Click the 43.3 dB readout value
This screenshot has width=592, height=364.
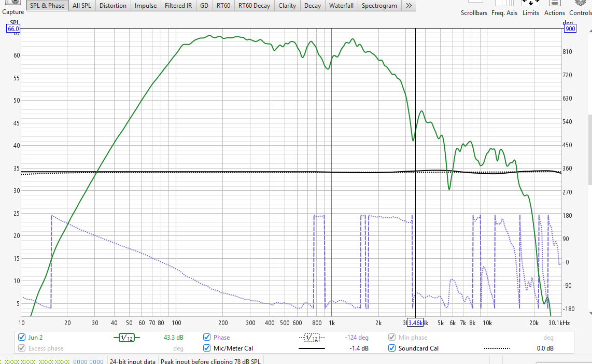click(x=173, y=337)
